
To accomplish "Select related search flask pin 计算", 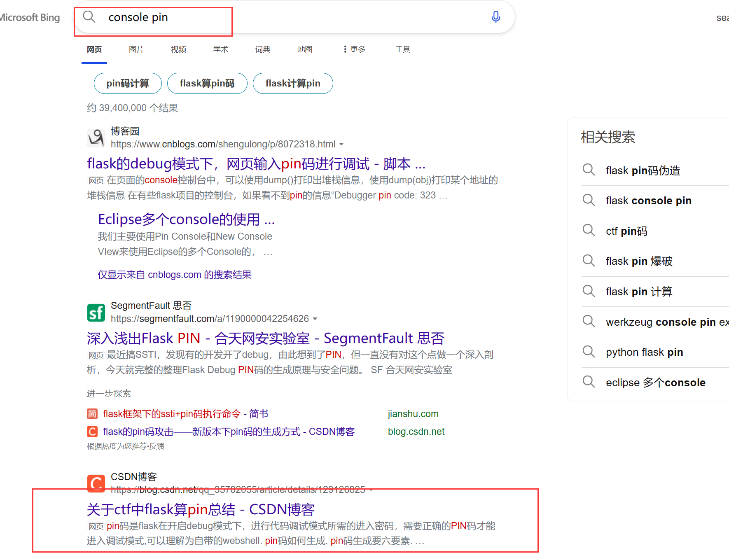I will pyautogui.click(x=639, y=292).
